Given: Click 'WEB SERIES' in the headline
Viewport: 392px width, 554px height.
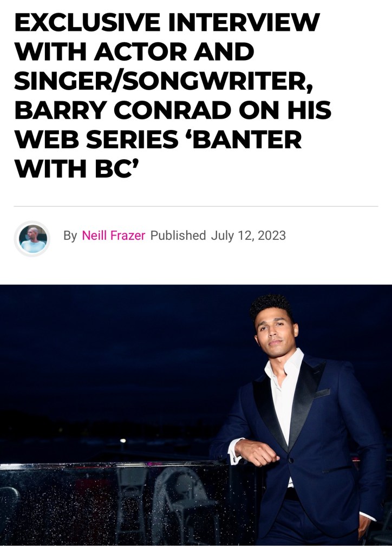Looking at the screenshot, I should [96, 139].
